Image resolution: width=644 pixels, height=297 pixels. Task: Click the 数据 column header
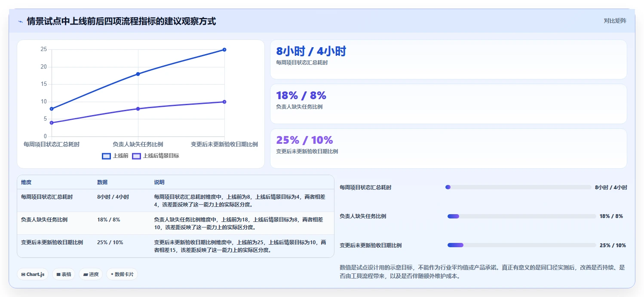point(102,182)
